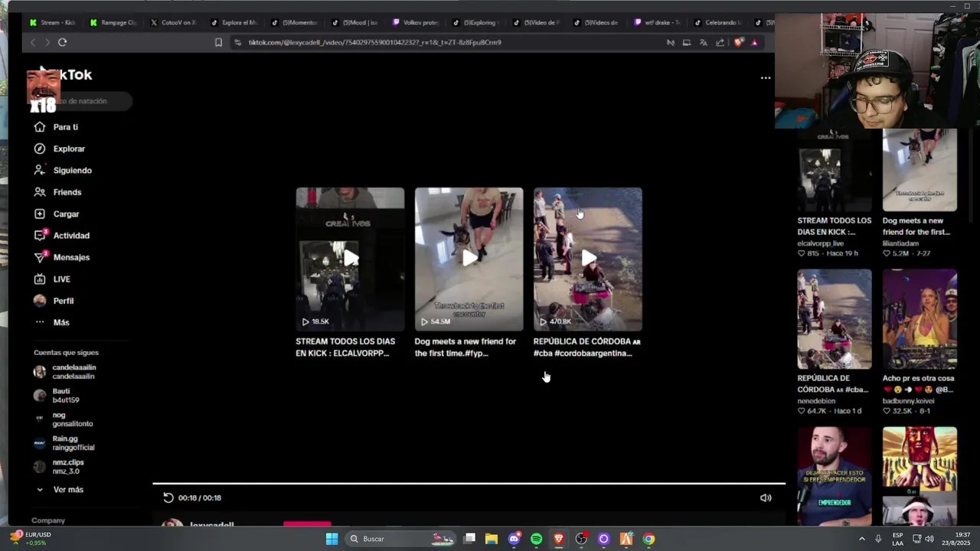Click liliantiadam username in recommendations
This screenshot has height=551, width=980.
(900, 243)
